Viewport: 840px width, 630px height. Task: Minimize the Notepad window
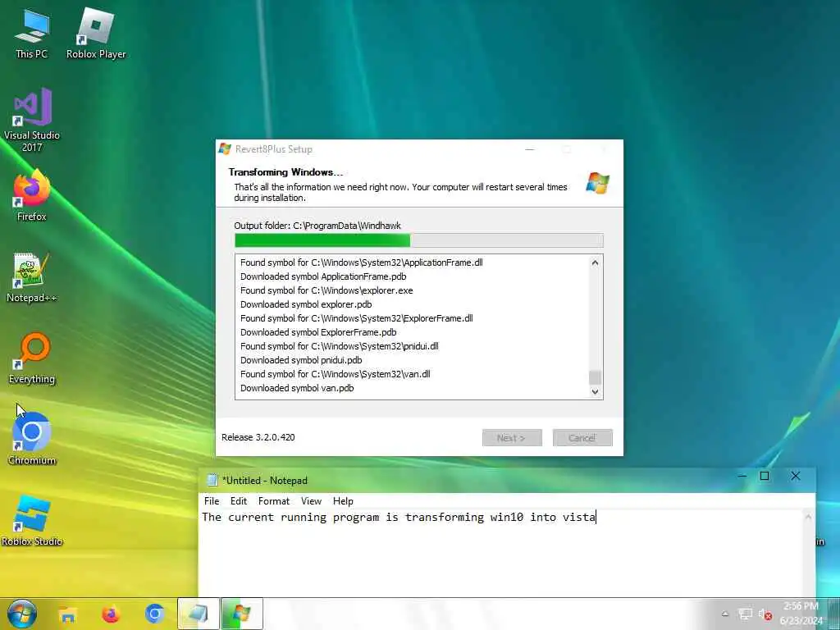pyautogui.click(x=742, y=477)
